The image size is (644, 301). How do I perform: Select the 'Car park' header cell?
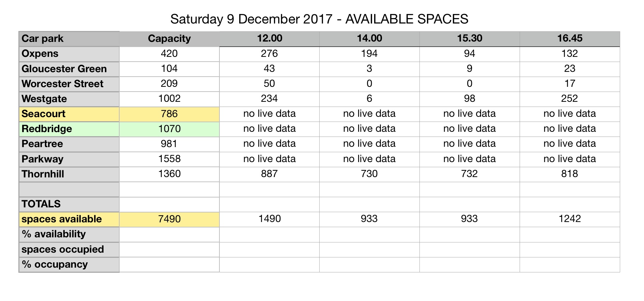coord(69,38)
